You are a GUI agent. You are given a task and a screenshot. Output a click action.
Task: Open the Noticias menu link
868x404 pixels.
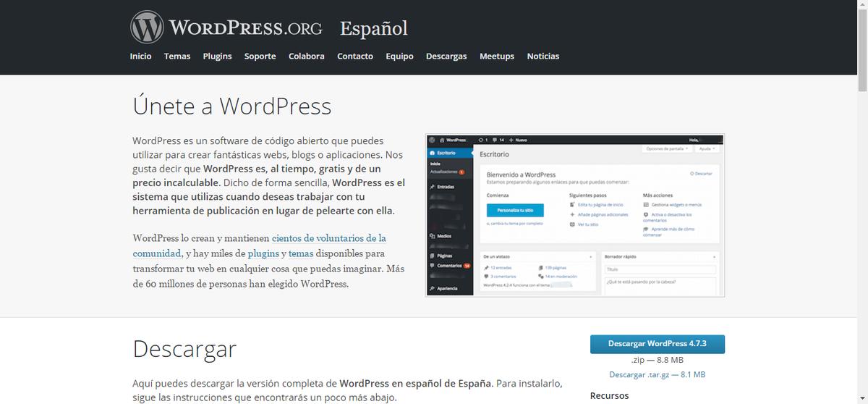pos(542,56)
